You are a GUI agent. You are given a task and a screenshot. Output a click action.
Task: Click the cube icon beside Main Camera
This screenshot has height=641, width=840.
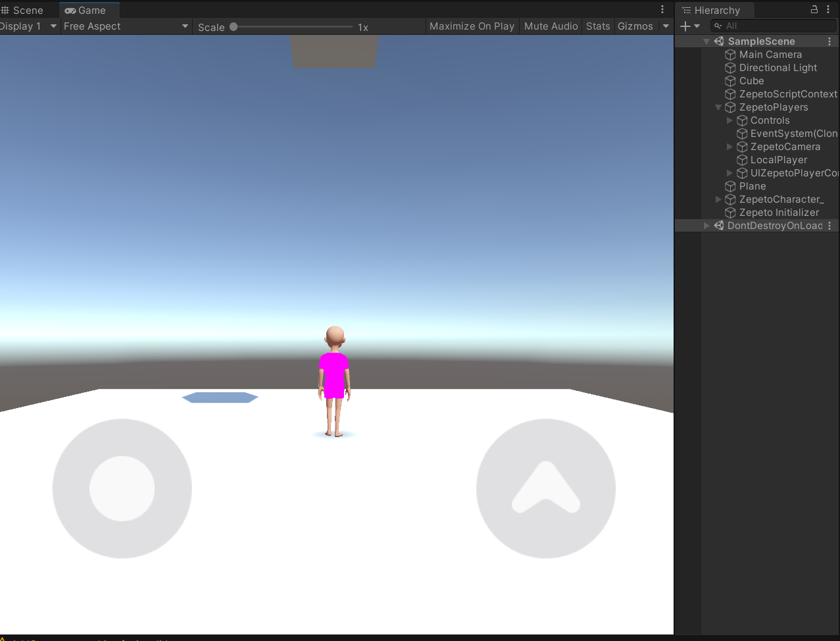point(729,55)
